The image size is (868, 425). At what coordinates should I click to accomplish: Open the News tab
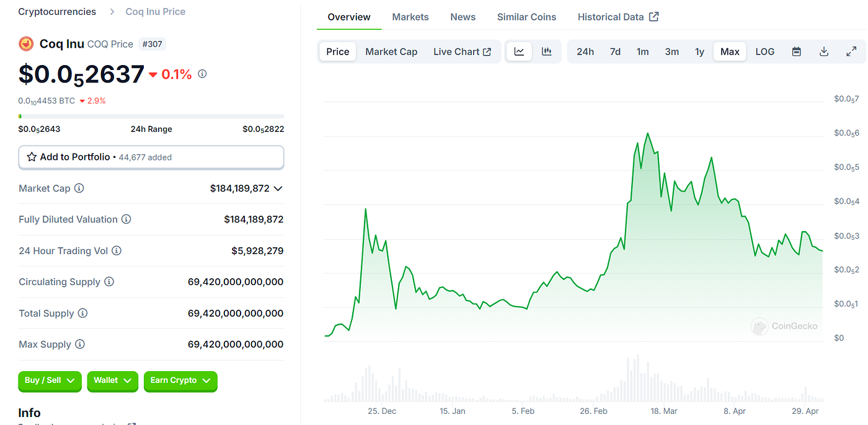point(463,17)
